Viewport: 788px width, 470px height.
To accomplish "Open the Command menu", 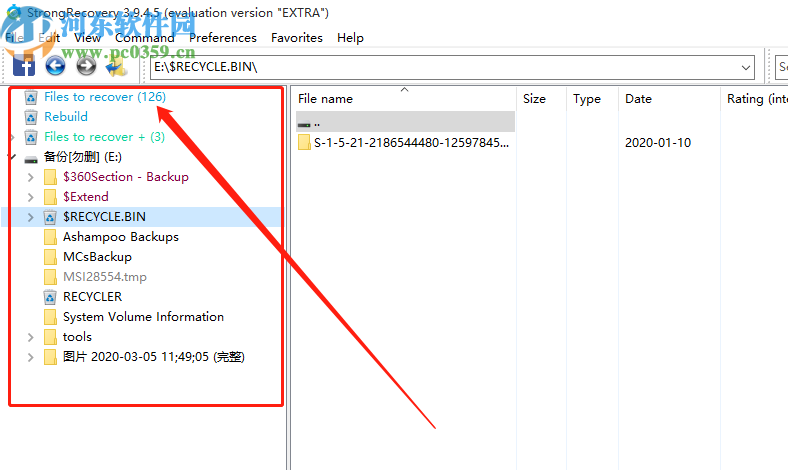I will coord(145,38).
